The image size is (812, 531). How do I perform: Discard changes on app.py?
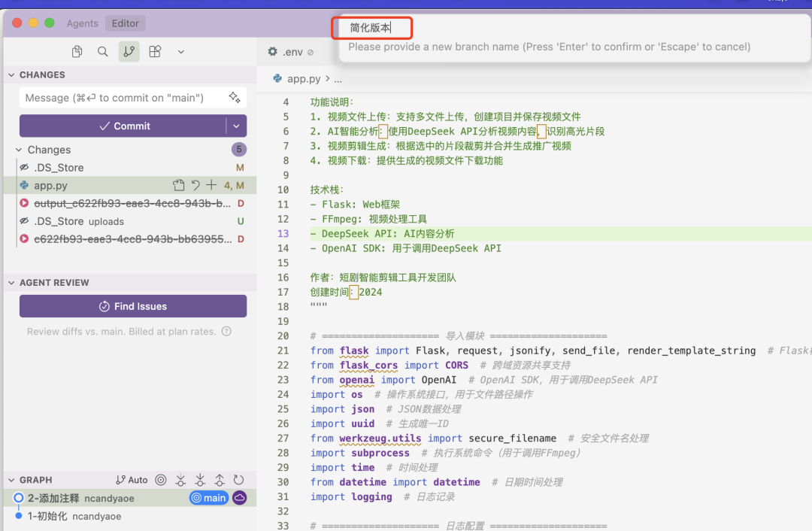tap(195, 185)
